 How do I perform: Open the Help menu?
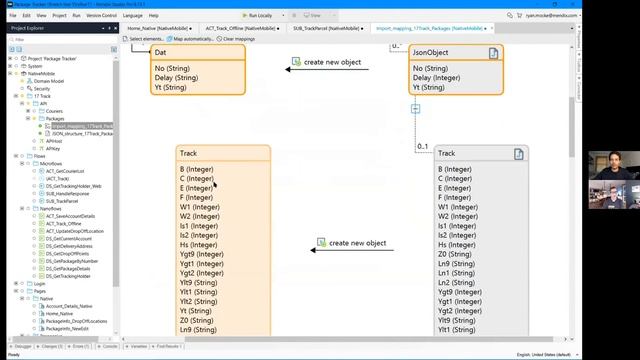click(153, 16)
